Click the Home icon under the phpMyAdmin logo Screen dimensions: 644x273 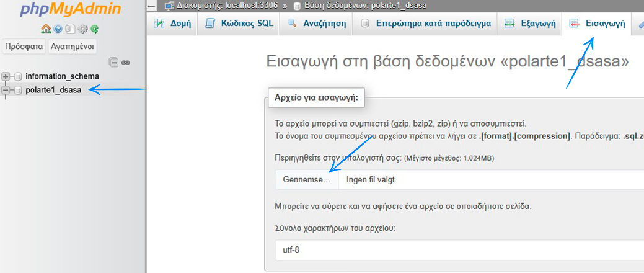click(45, 29)
